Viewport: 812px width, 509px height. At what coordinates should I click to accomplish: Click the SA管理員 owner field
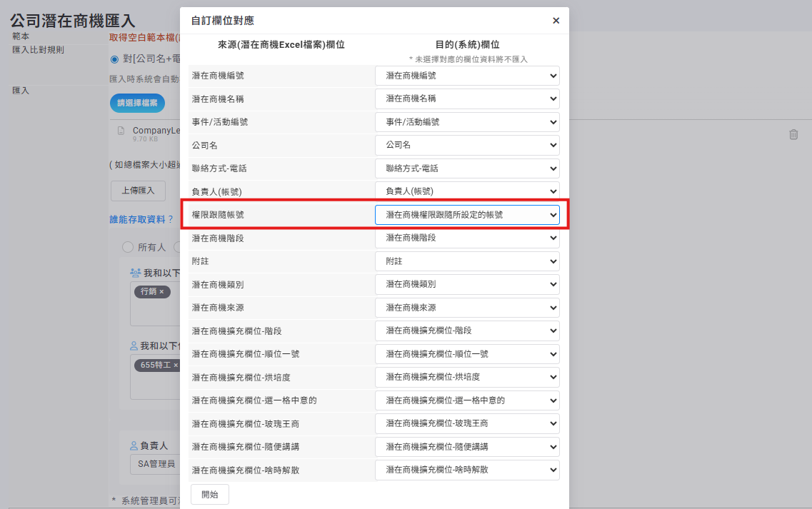(156, 464)
